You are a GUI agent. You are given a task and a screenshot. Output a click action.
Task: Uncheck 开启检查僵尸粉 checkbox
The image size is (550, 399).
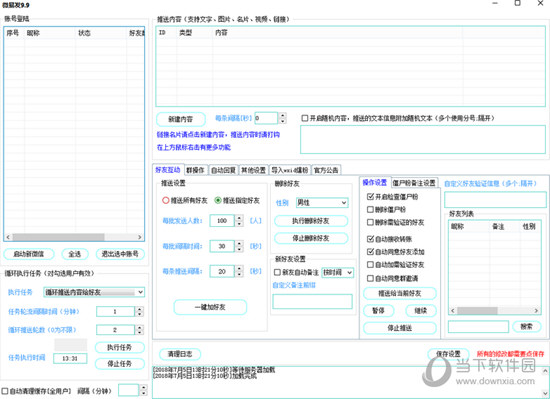click(370, 197)
